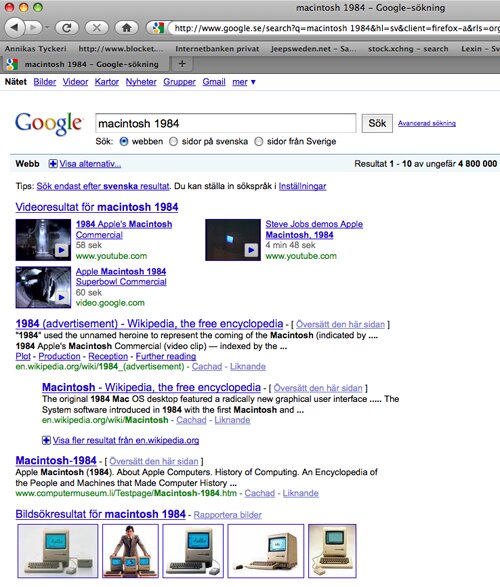Reload the page with the refresh button

[67, 27]
